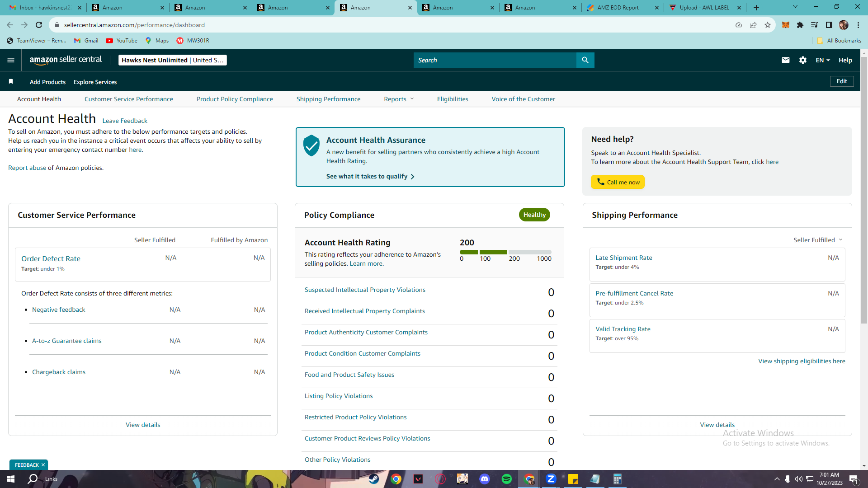Screen dimensions: 868x488
Task: Open the Valid Tracking Rate link
Action: [623, 329]
